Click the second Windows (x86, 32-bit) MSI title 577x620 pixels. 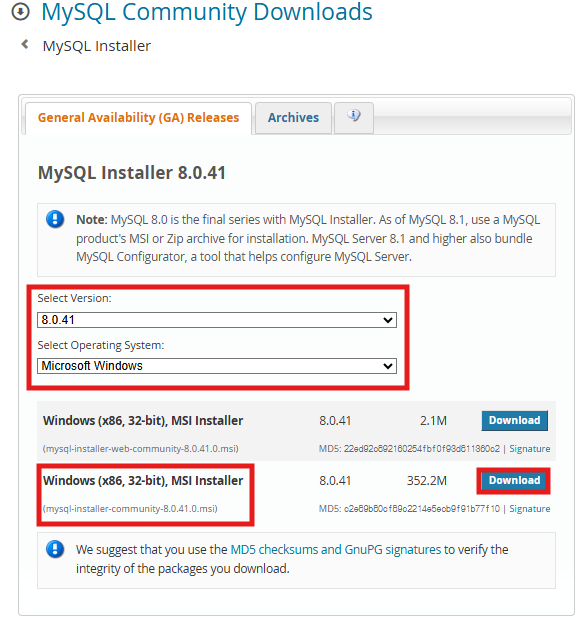[143, 481]
